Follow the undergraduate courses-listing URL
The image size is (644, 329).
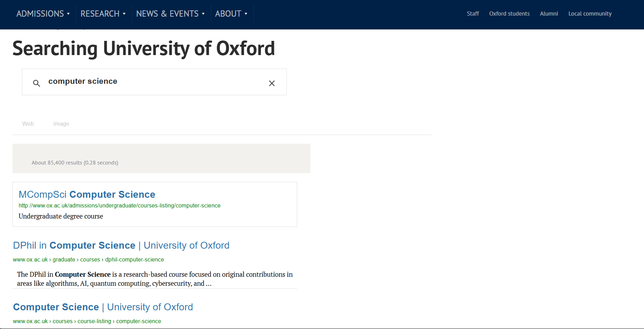[119, 206]
